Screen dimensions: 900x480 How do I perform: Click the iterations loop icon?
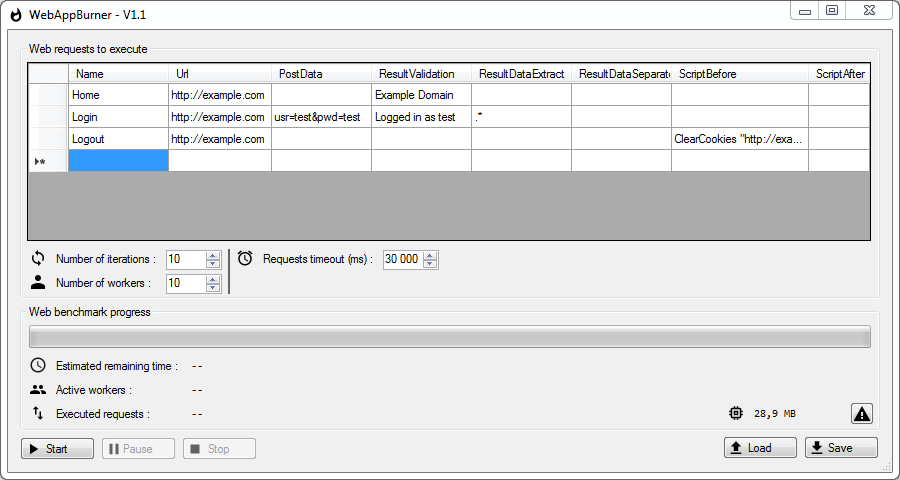click(38, 259)
